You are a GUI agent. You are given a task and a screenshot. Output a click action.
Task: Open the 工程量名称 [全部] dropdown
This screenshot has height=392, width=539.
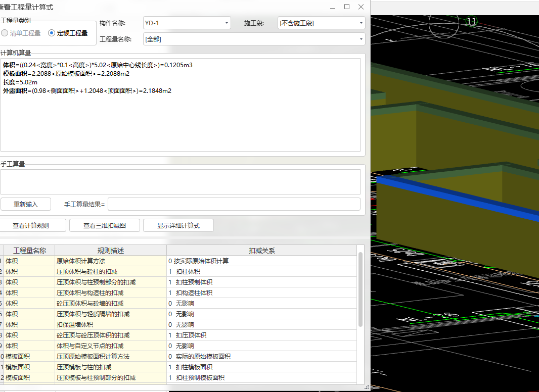[x=254, y=39]
